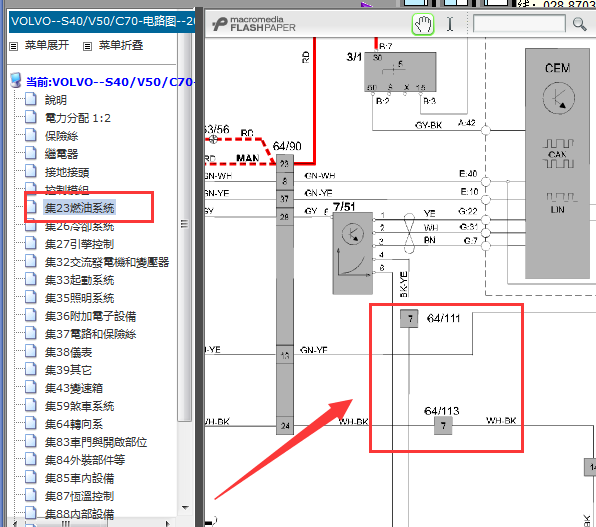The width and height of the screenshot is (596, 527).
Task: Click the tree panel scroll-down arrow
Action: coord(185,508)
